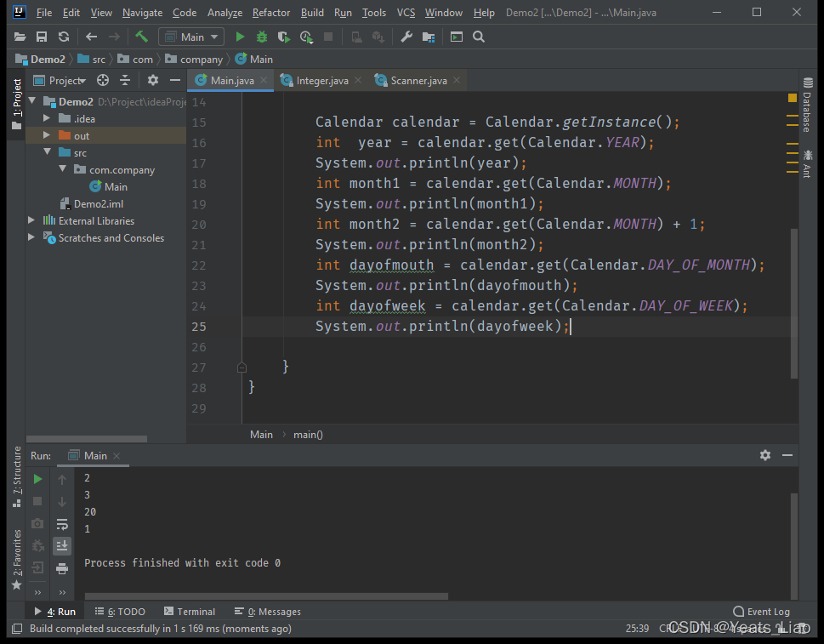The height and width of the screenshot is (644, 824).
Task: Open Run panel settings gear
Action: pyautogui.click(x=765, y=455)
